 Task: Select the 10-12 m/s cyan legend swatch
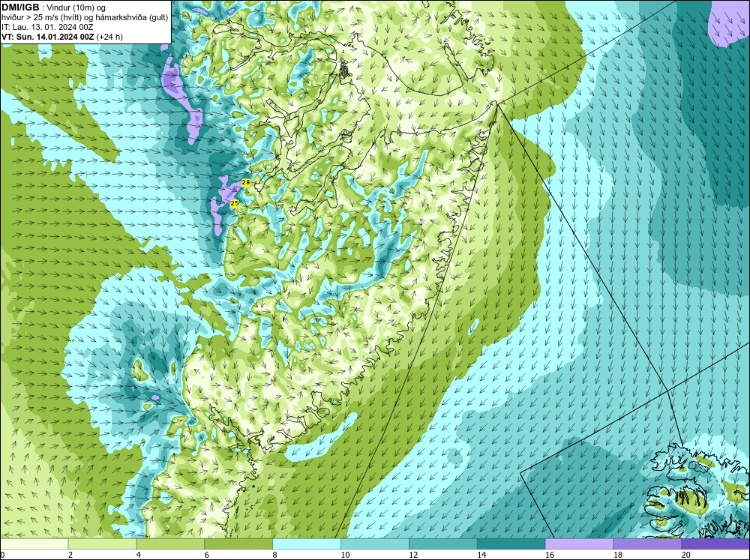pyautogui.click(x=375, y=544)
